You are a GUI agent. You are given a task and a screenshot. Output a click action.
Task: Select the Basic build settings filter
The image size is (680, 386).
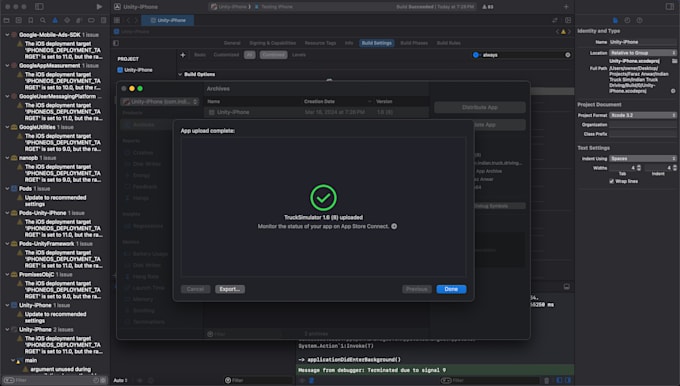tap(200, 55)
